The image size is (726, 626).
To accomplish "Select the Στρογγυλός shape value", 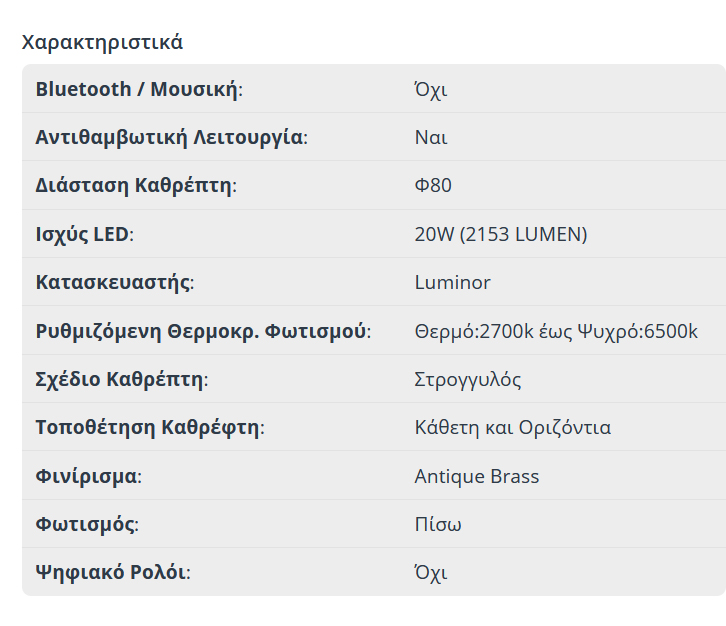I will 468,379.
